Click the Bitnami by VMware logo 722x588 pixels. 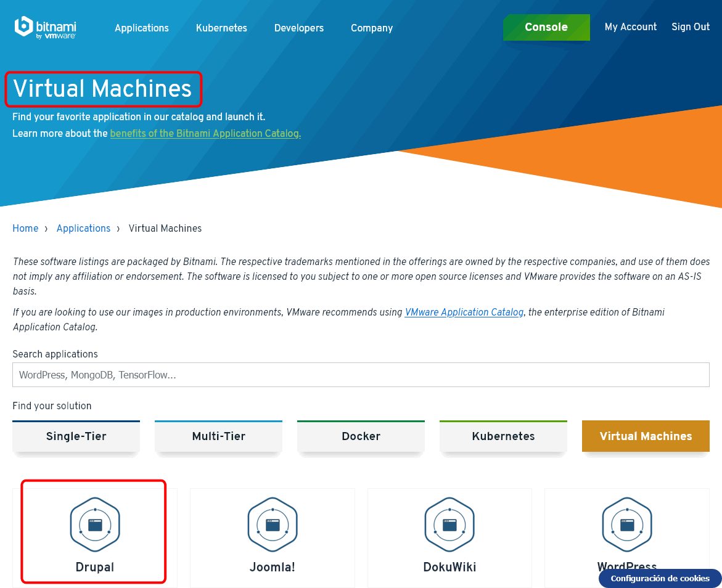[x=45, y=27]
